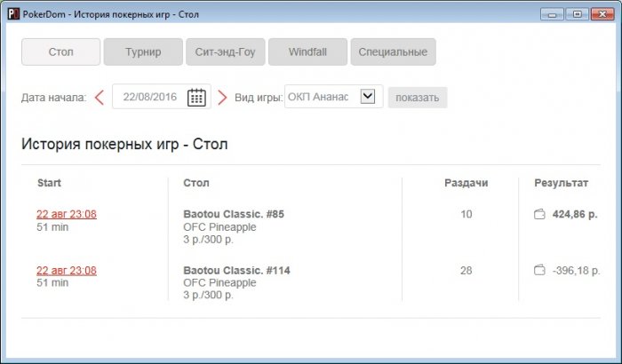
Task: Click OFC Pineapple text under #85
Action: 219,227
